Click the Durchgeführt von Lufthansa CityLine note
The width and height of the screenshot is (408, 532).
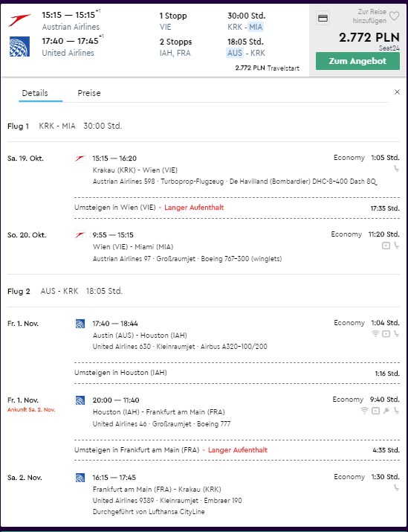149,512
